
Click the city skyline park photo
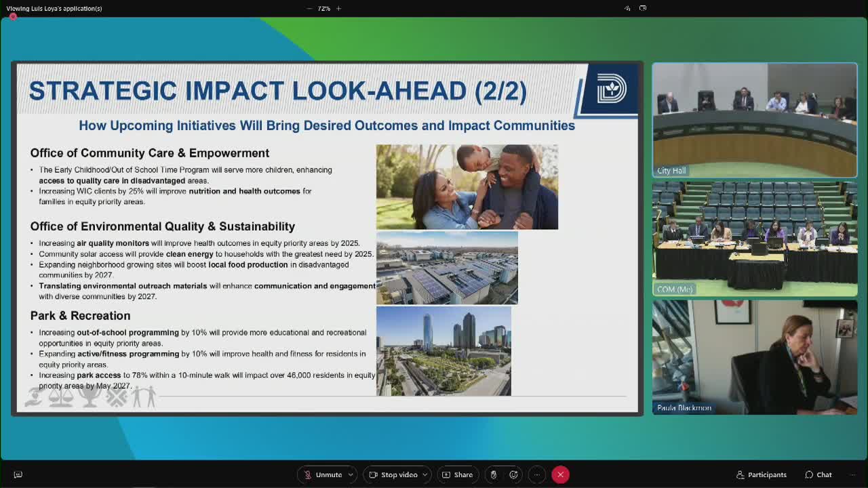(443, 351)
